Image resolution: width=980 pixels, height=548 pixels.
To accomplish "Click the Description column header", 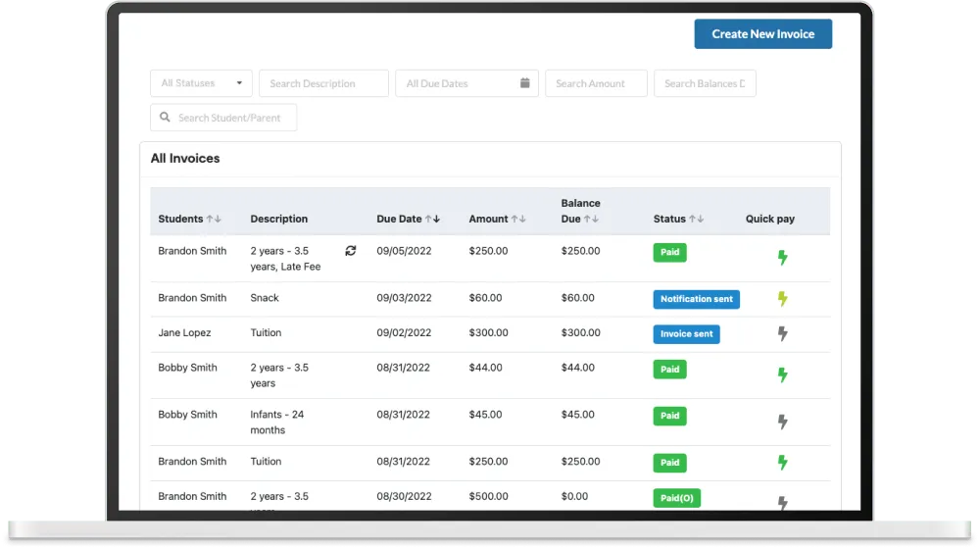I will pyautogui.click(x=278, y=219).
